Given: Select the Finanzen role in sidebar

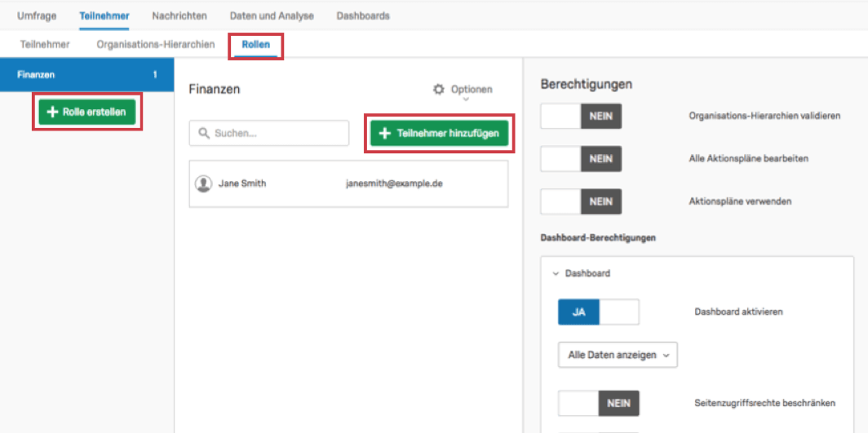Looking at the screenshot, I should 87,75.
